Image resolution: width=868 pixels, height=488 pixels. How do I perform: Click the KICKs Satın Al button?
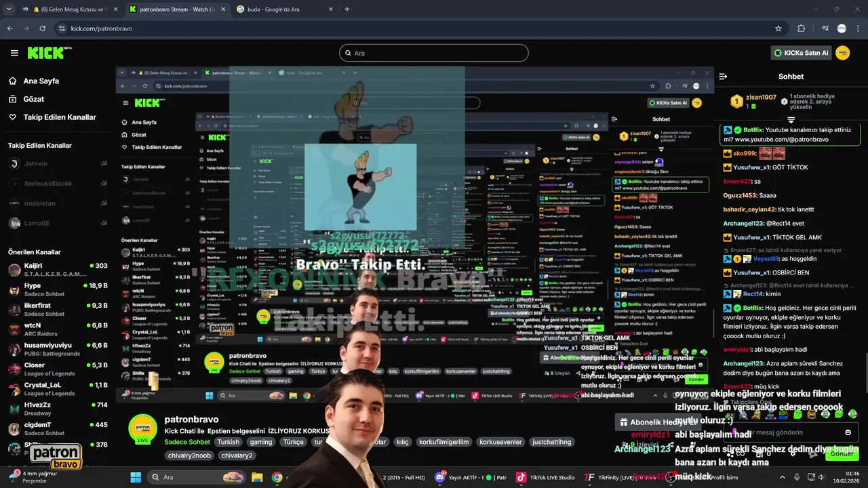click(801, 53)
